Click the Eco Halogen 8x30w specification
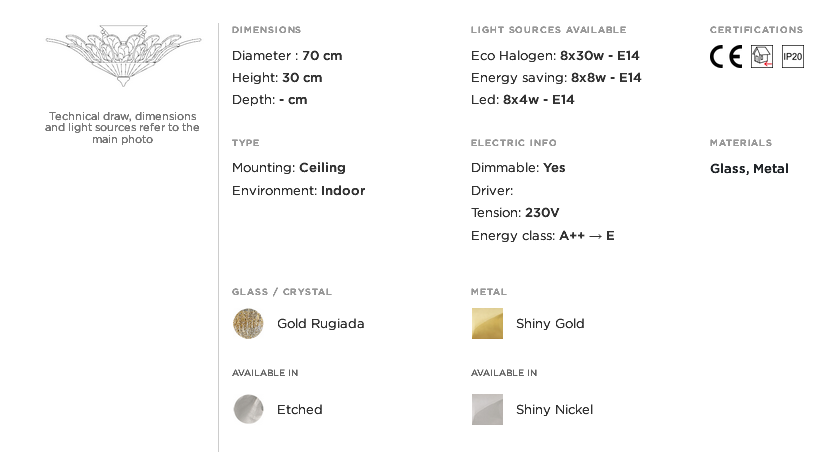Viewport: 836px width, 459px height. 555,55
